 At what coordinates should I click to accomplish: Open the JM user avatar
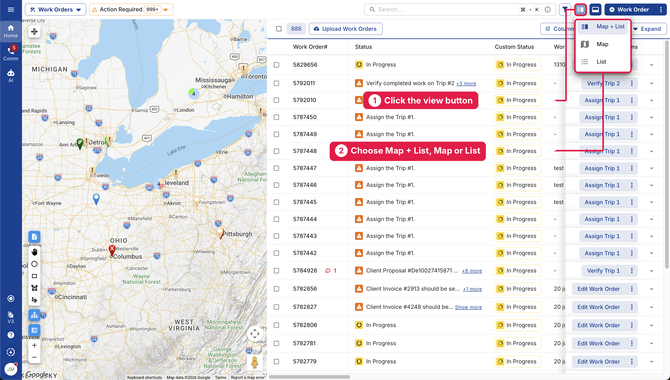point(11,369)
